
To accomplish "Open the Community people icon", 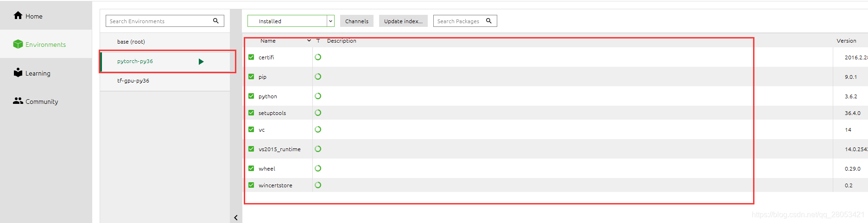I will tap(18, 101).
